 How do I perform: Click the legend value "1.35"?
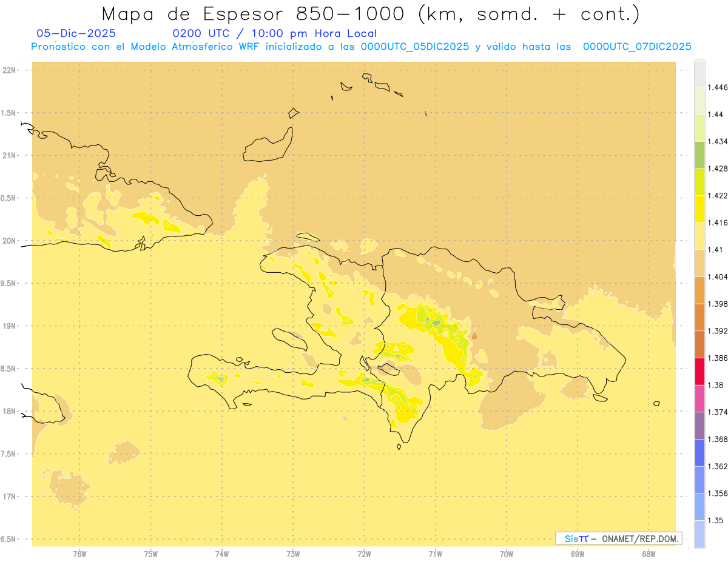tap(715, 520)
